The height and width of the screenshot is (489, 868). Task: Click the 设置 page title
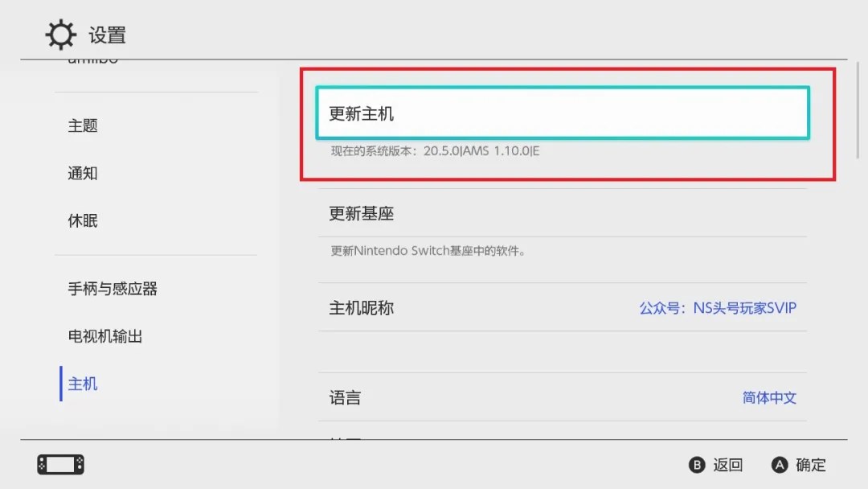[x=108, y=35]
